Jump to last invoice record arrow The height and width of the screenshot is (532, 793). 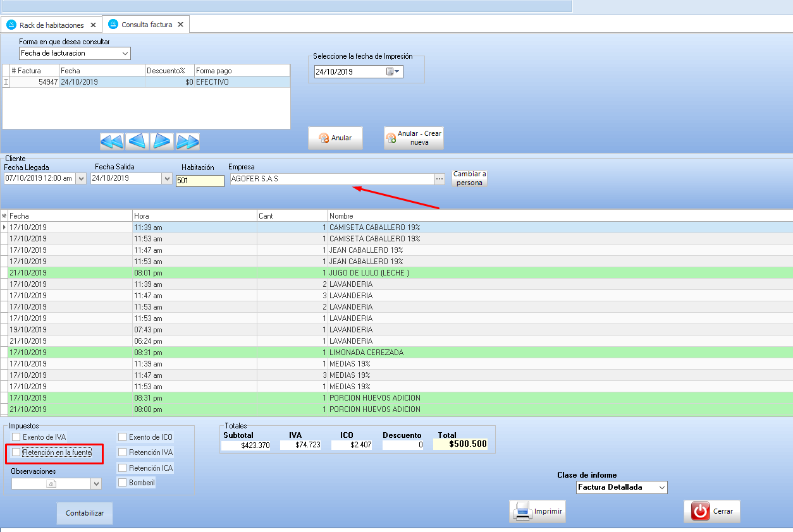click(x=188, y=142)
